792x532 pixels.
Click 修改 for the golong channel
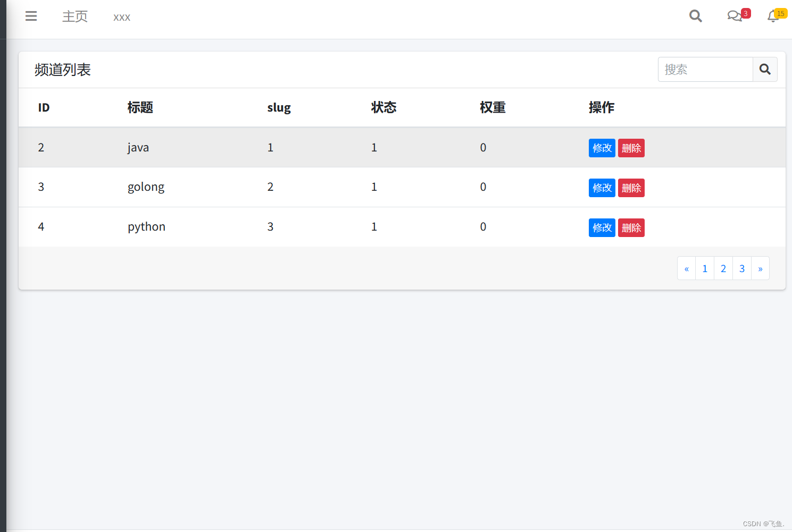(x=602, y=188)
